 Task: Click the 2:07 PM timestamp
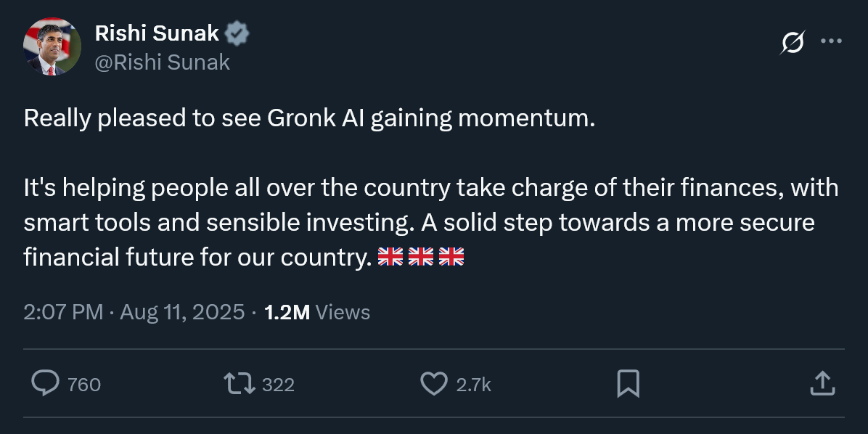[x=63, y=313]
